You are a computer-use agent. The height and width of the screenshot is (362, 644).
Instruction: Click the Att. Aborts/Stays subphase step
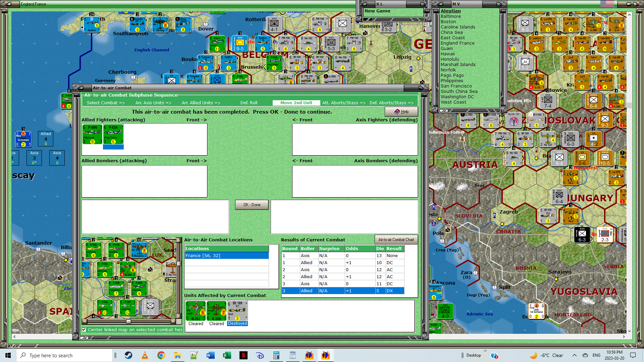[344, 103]
